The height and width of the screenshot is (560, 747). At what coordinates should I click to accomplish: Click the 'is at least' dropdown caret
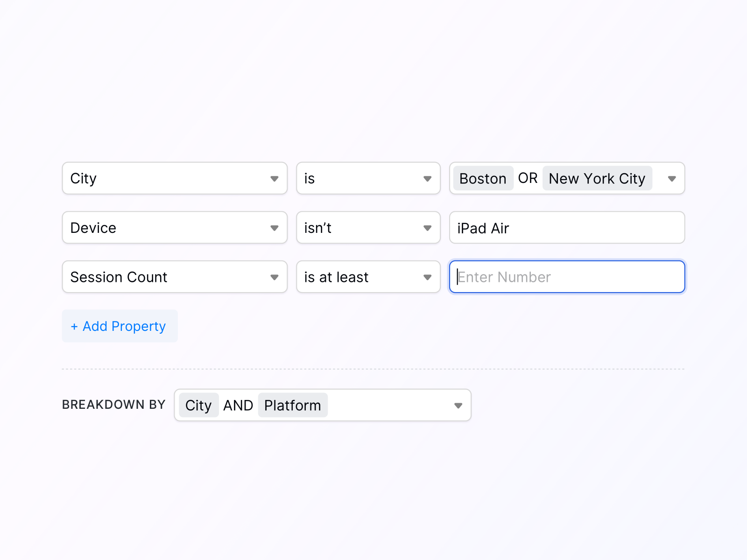point(427,277)
